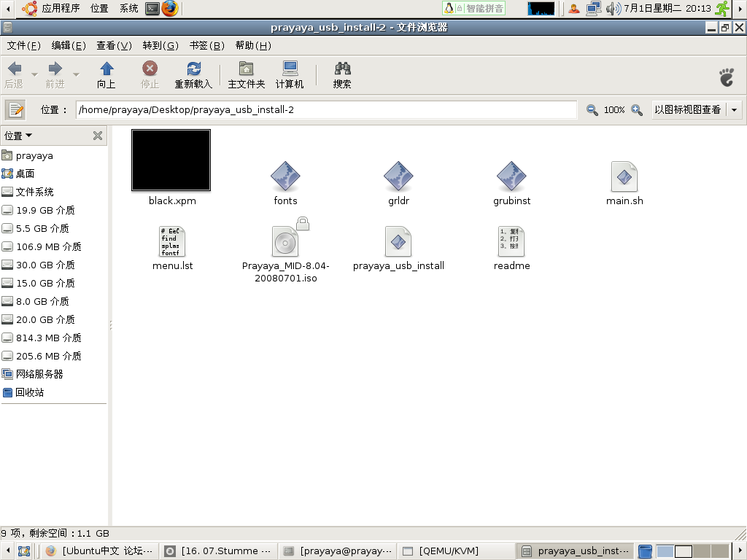Select the main.sh script icon
The image size is (747, 560).
pos(624,176)
